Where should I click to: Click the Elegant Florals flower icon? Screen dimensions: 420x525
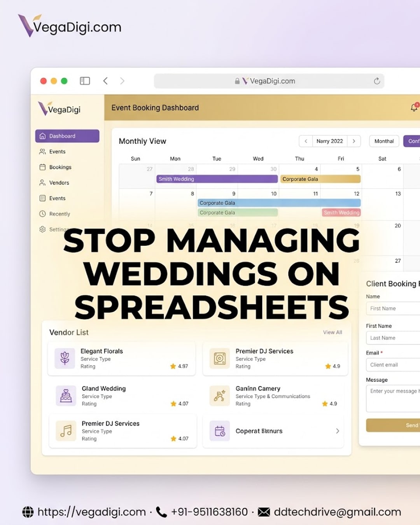[65, 358]
